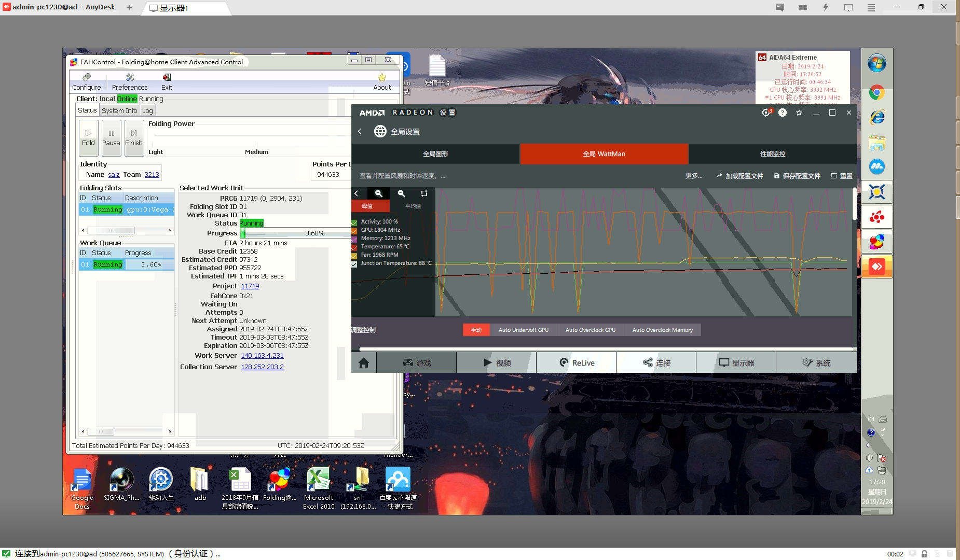
Task: Reset the WattMan graph view icon
Action: (424, 193)
